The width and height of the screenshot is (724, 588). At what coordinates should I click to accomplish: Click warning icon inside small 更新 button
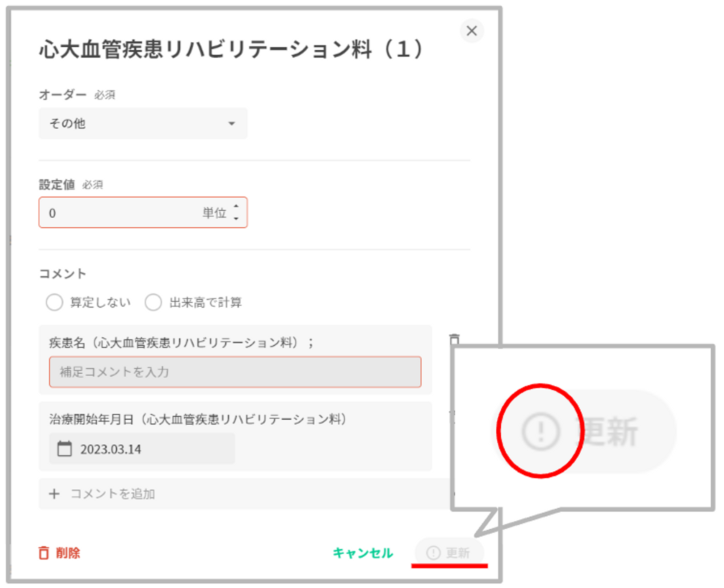coord(433,553)
